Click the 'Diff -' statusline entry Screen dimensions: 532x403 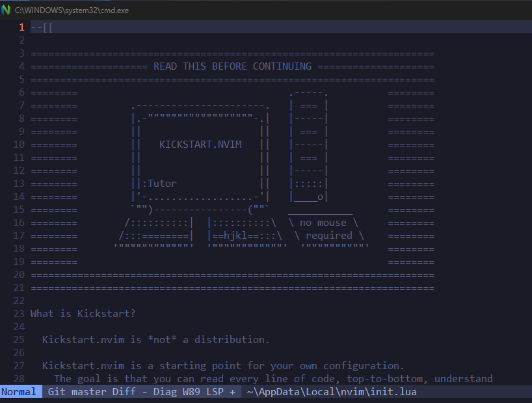point(129,392)
